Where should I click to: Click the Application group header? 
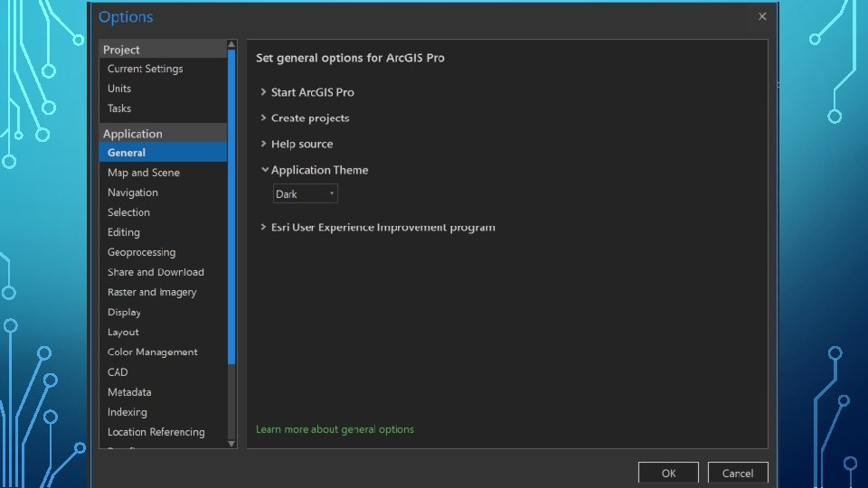pyautogui.click(x=163, y=134)
